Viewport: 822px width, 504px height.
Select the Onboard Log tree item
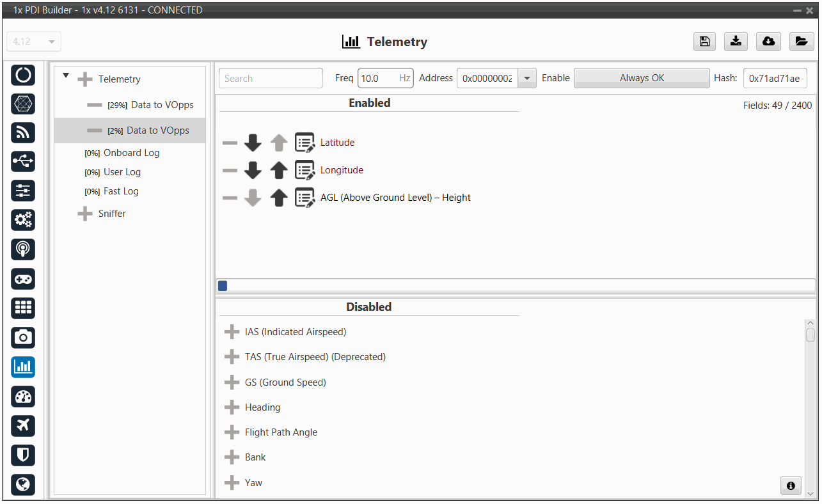(x=131, y=153)
